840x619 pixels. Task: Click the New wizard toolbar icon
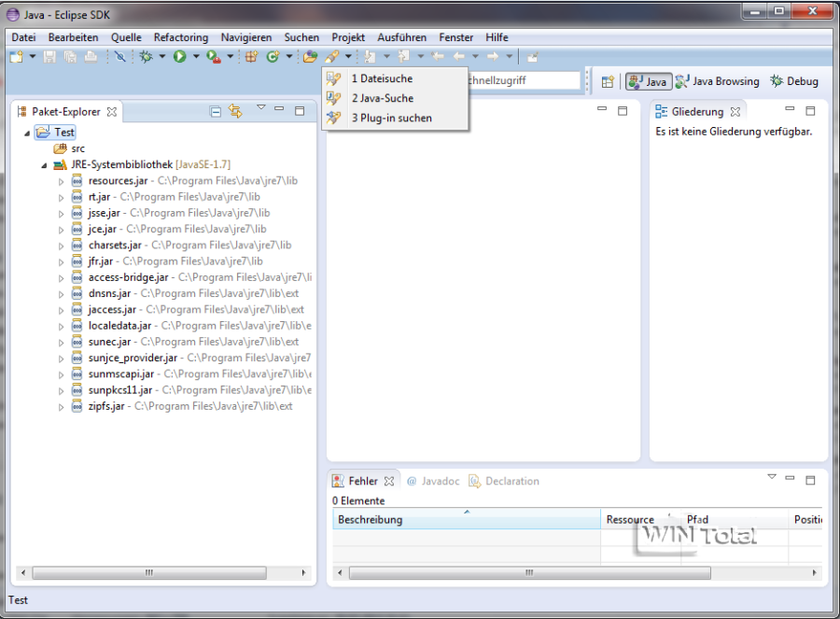pyautogui.click(x=17, y=56)
